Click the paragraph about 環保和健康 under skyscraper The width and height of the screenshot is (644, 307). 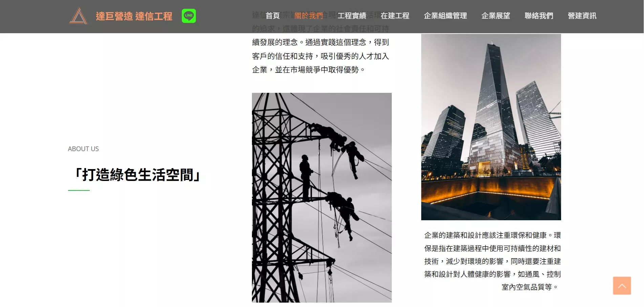pyautogui.click(x=492, y=261)
